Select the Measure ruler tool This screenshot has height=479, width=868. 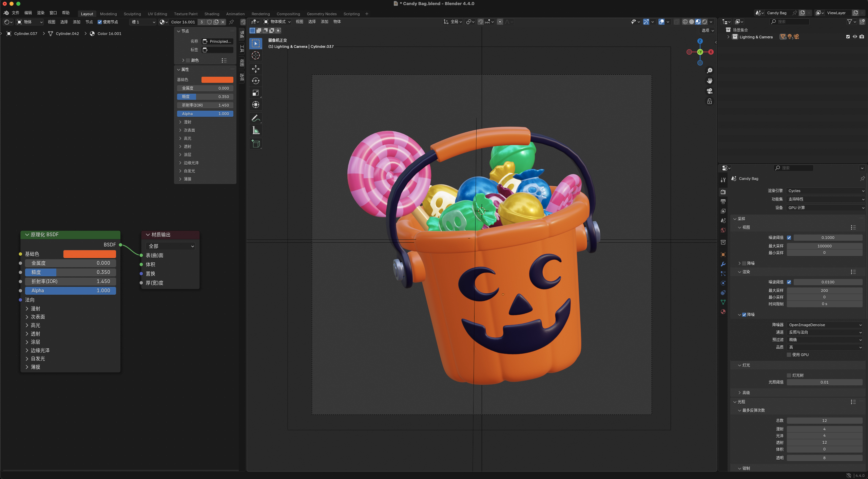(256, 131)
